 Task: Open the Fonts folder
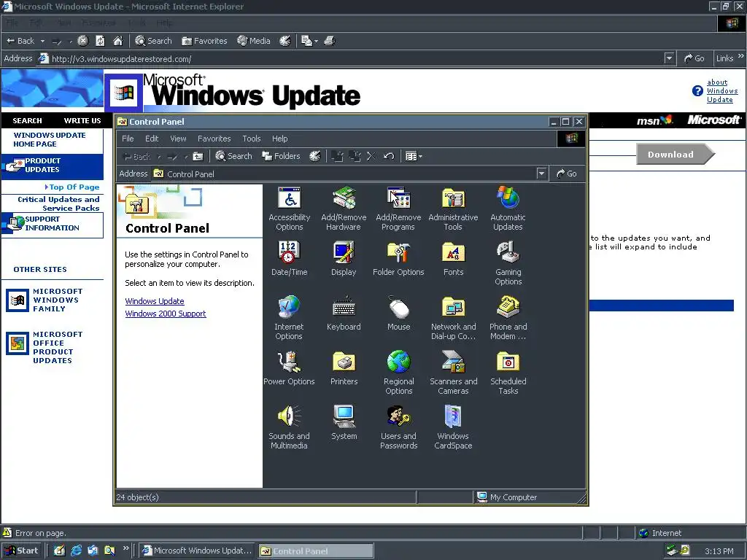point(453,259)
